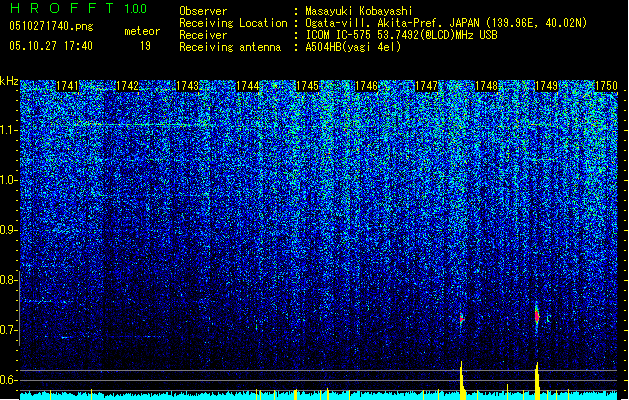This screenshot has width=629, height=400.
Task: Click the 1745 time marker
Action: 307,86
